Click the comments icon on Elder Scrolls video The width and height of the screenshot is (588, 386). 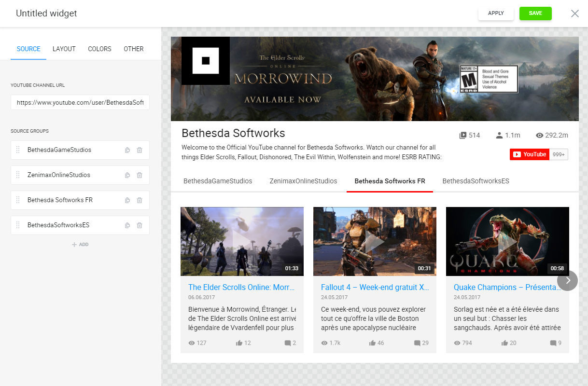coord(288,343)
